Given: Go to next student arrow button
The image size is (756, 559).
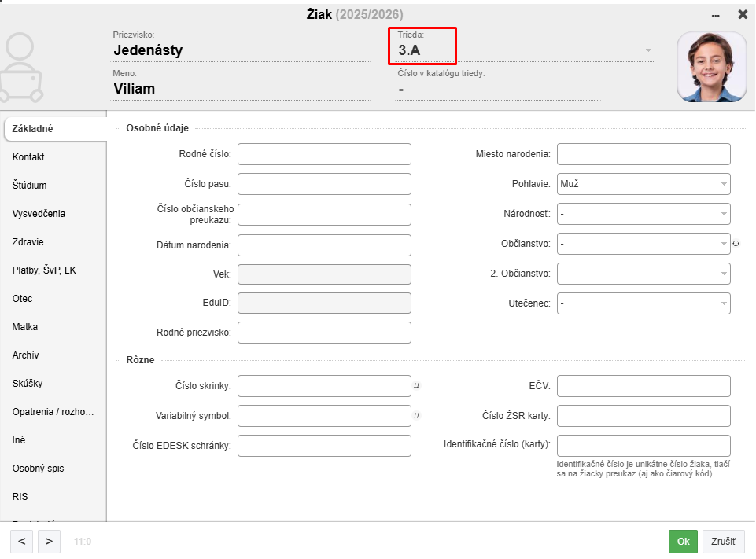Looking at the screenshot, I should coord(49,541).
